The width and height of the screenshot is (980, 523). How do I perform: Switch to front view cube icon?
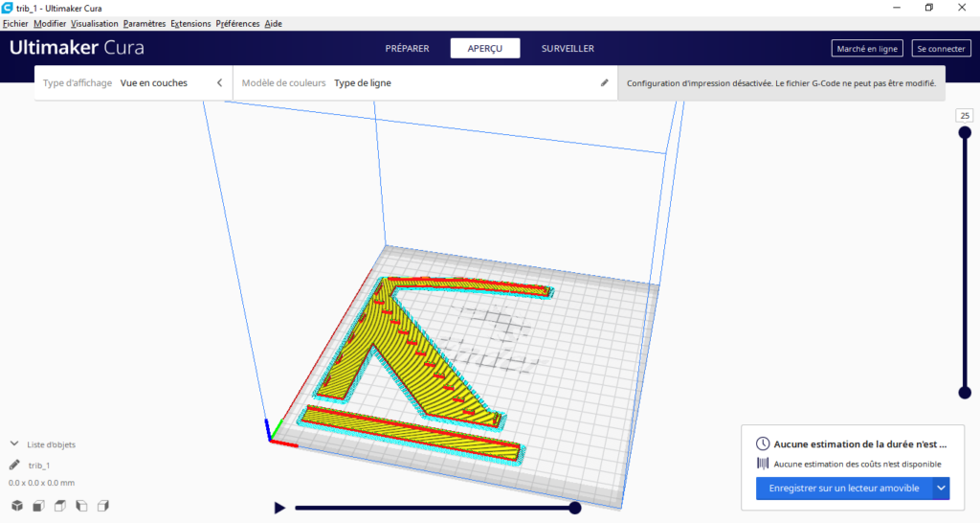click(x=38, y=506)
